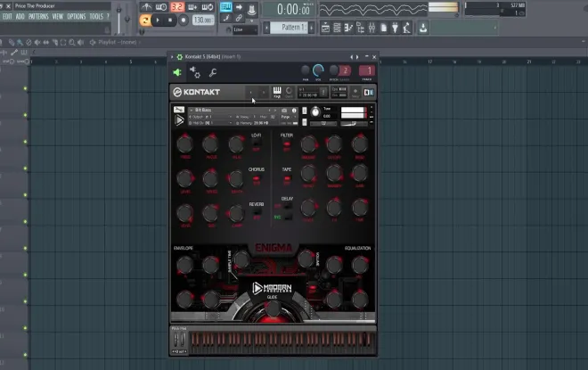
Task: Toggle the TAPE switch
Action: 287,178
